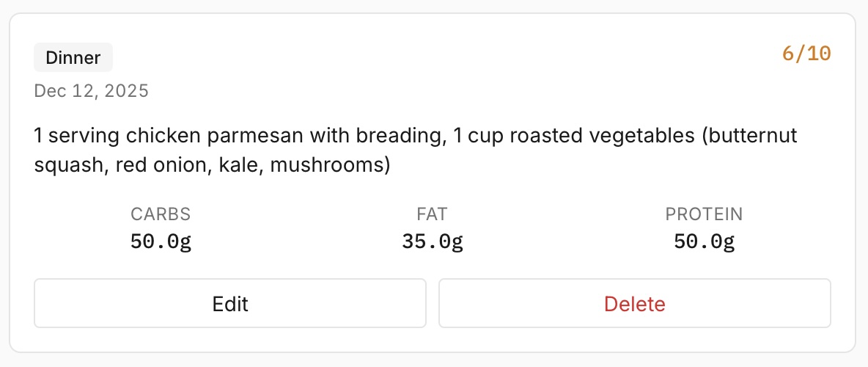Screen dimensions: 868x367
Task: Click the PROTEIN label
Action: coord(704,214)
